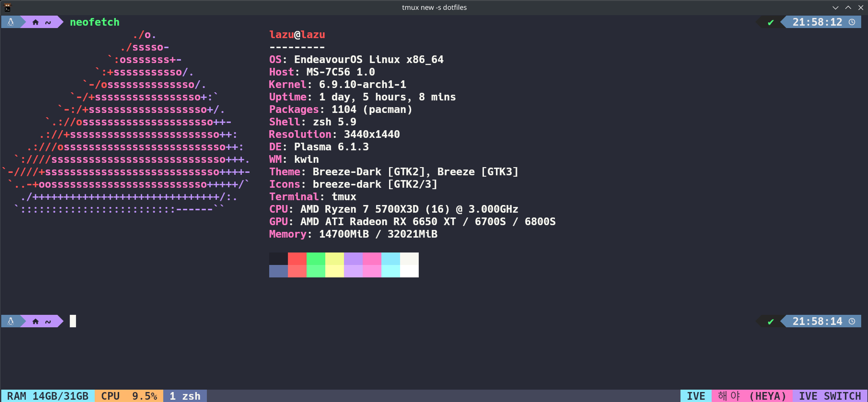Click the green color block in palette
Screen dimensions: 868x402
pyautogui.click(x=316, y=259)
